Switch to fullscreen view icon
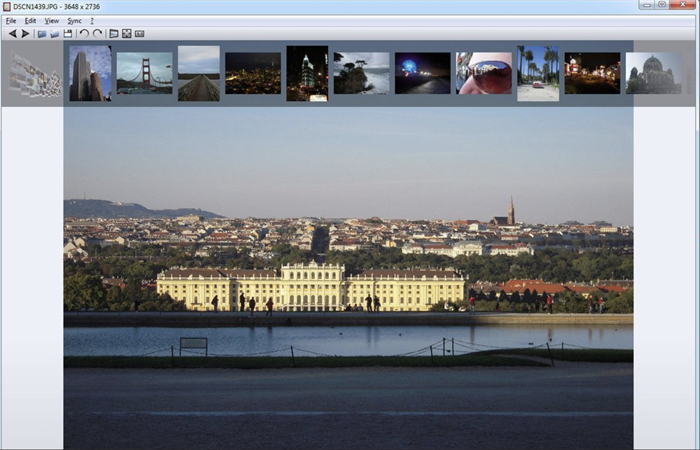 [x=127, y=33]
